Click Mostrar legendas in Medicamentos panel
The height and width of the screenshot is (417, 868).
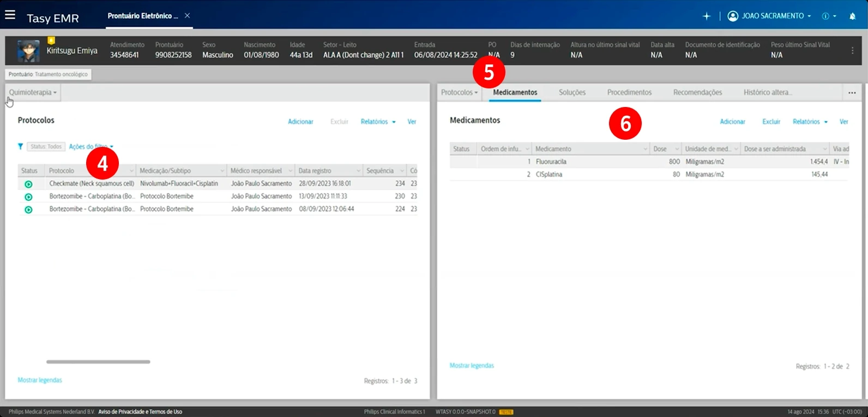(472, 366)
